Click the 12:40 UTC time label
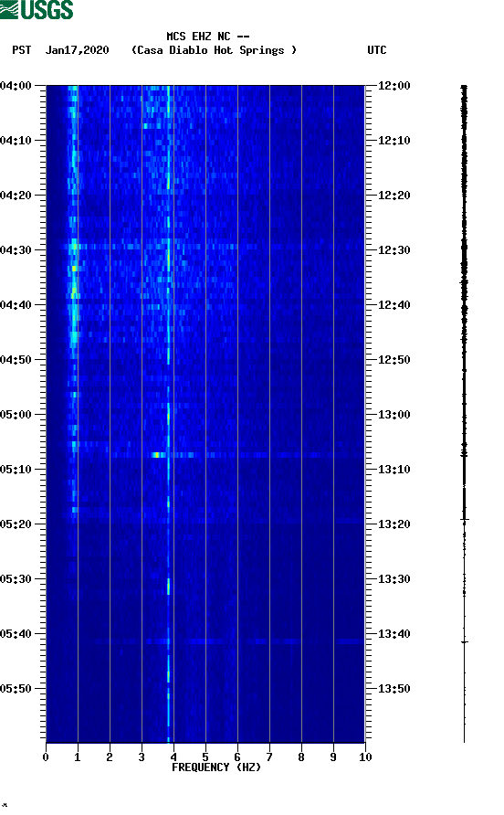 coord(394,304)
